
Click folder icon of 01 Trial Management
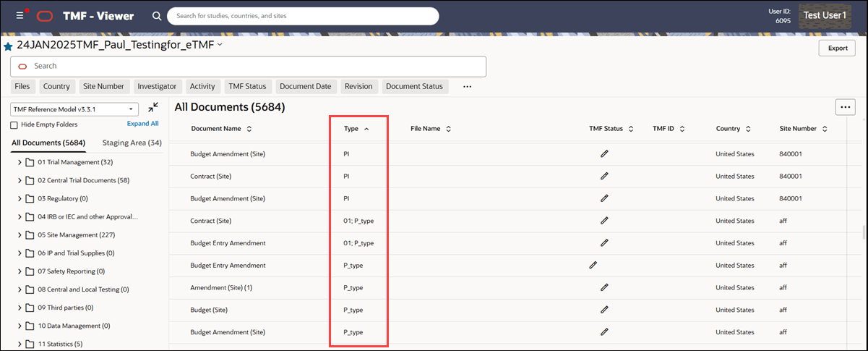(30, 162)
